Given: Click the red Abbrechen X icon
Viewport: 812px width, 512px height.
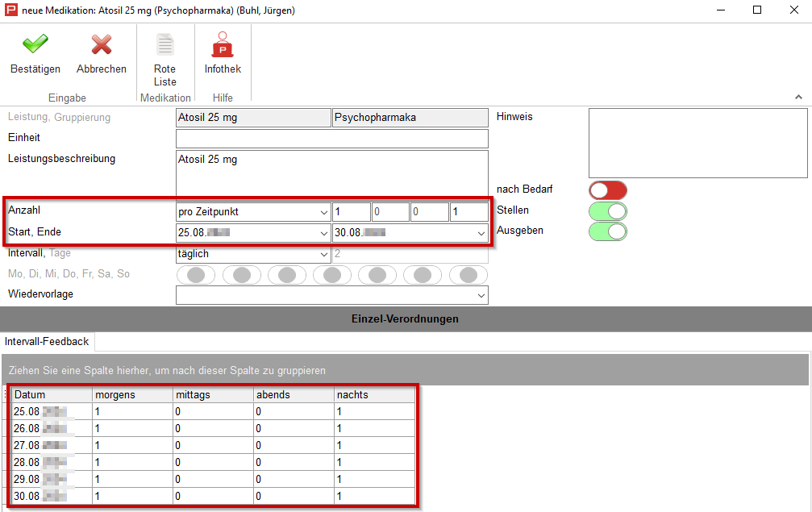Looking at the screenshot, I should coord(101,45).
